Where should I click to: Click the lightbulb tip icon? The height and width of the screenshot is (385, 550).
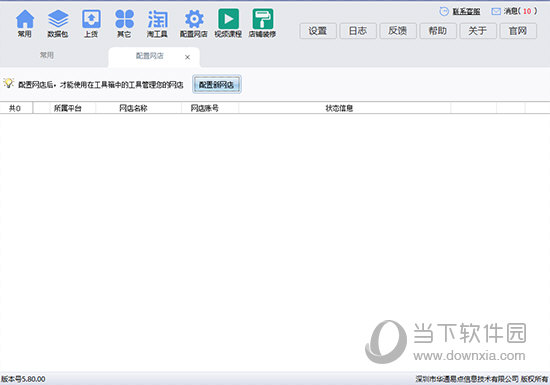click(x=8, y=83)
